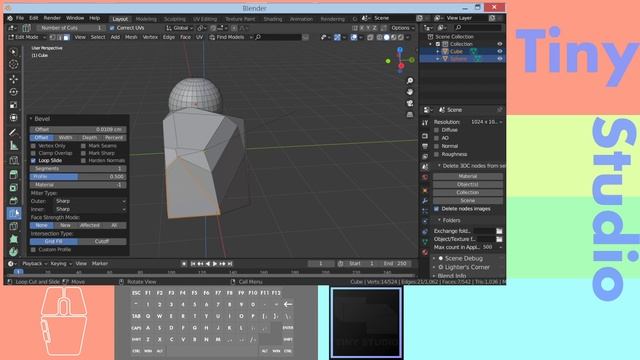
Task: Toggle the camera view icon
Action: 410,103
